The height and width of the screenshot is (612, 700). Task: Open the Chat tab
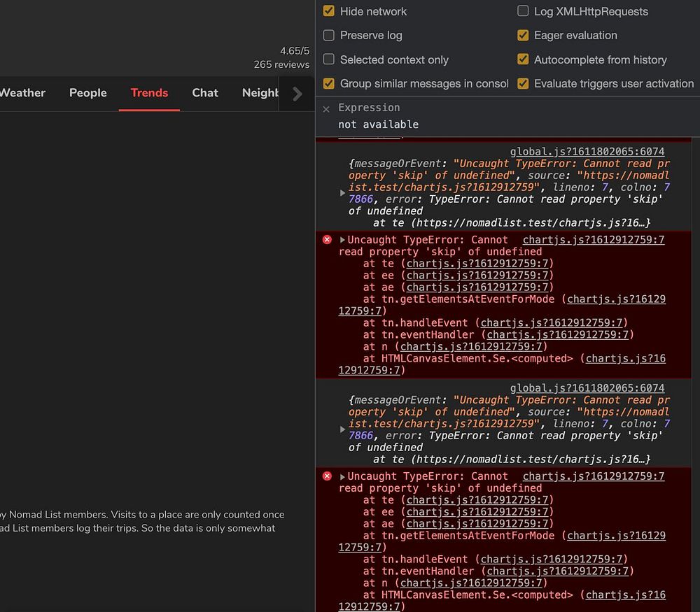point(205,93)
